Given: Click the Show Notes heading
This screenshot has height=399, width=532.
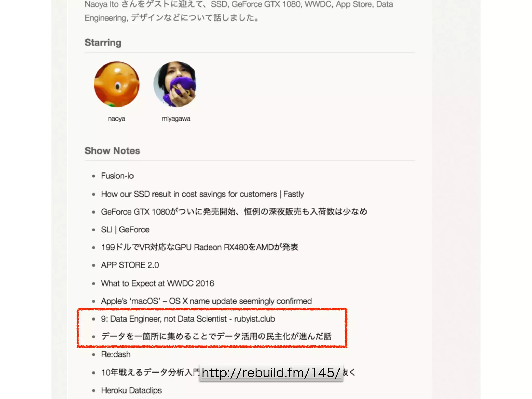Looking at the screenshot, I should (x=112, y=151).
